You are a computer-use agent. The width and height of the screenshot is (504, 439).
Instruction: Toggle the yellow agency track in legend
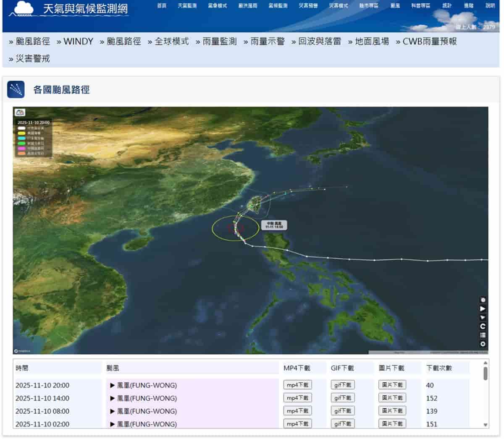[21, 133]
